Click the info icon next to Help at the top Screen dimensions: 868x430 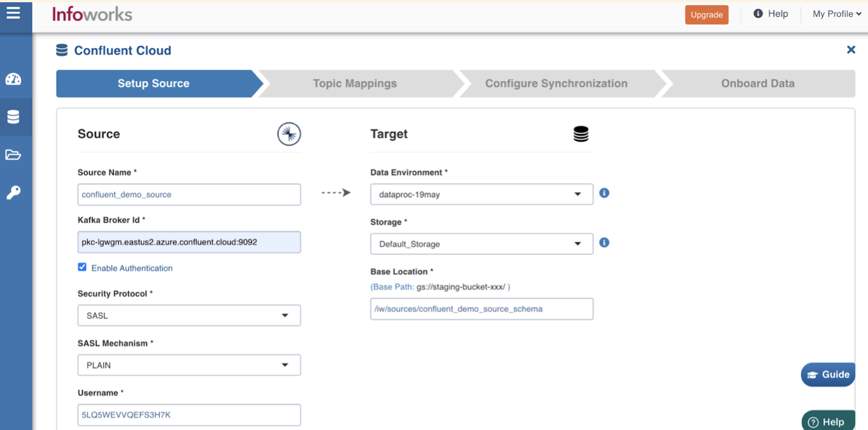pyautogui.click(x=758, y=14)
